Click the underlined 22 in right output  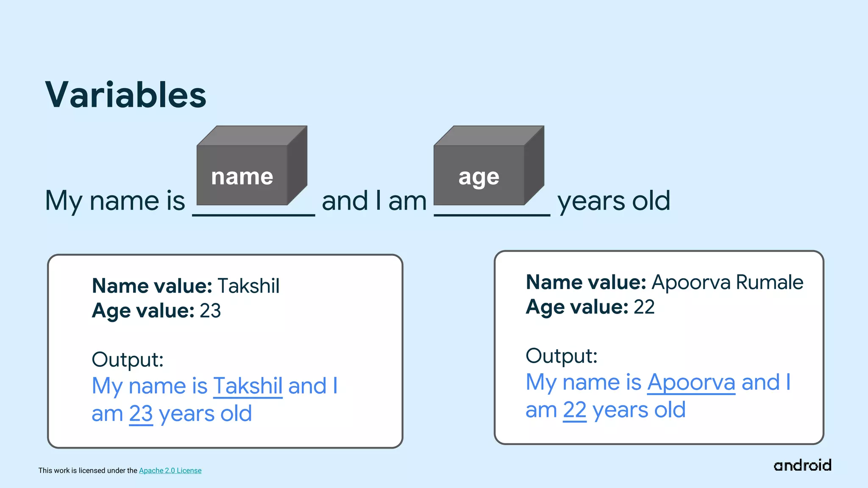pyautogui.click(x=574, y=410)
